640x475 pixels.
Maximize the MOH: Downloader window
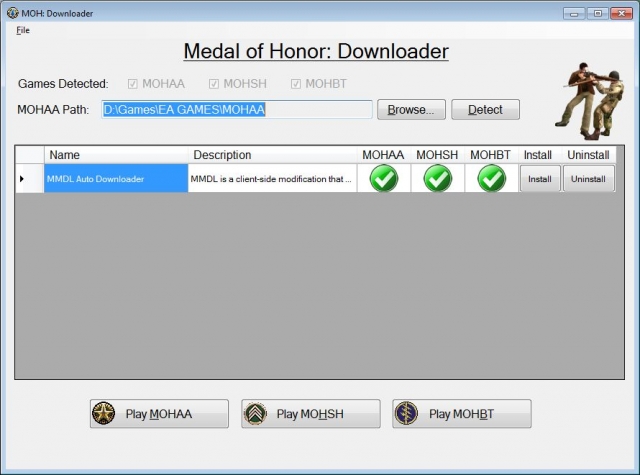point(598,13)
